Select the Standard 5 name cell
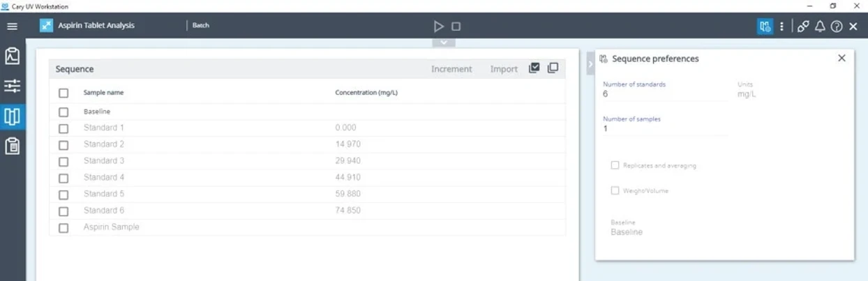This screenshot has height=281, width=868. point(104,194)
